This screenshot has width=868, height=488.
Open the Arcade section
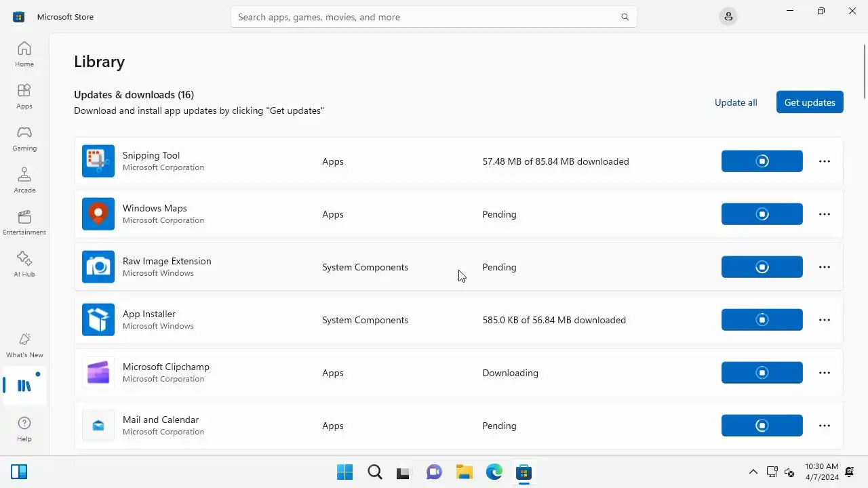24,180
